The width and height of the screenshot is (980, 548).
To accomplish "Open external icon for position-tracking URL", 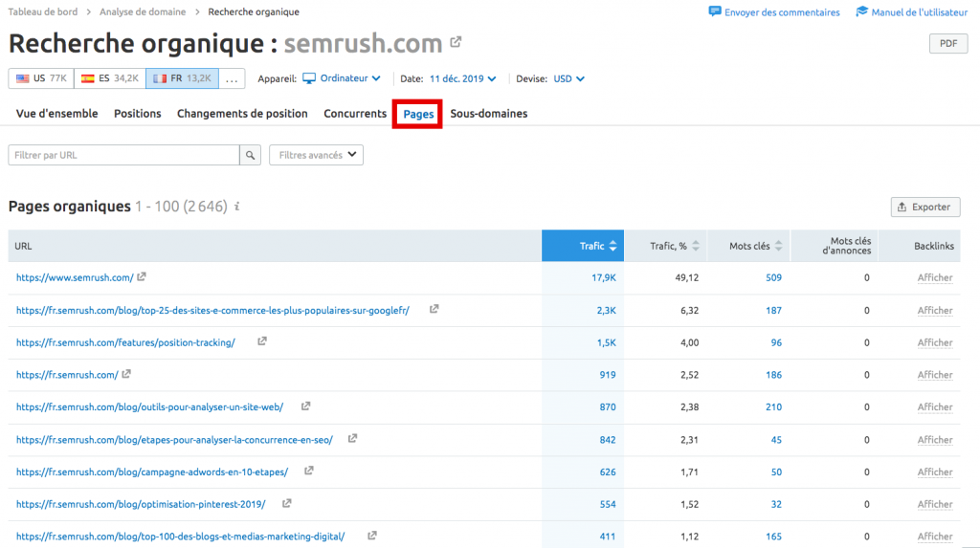I will (262, 341).
